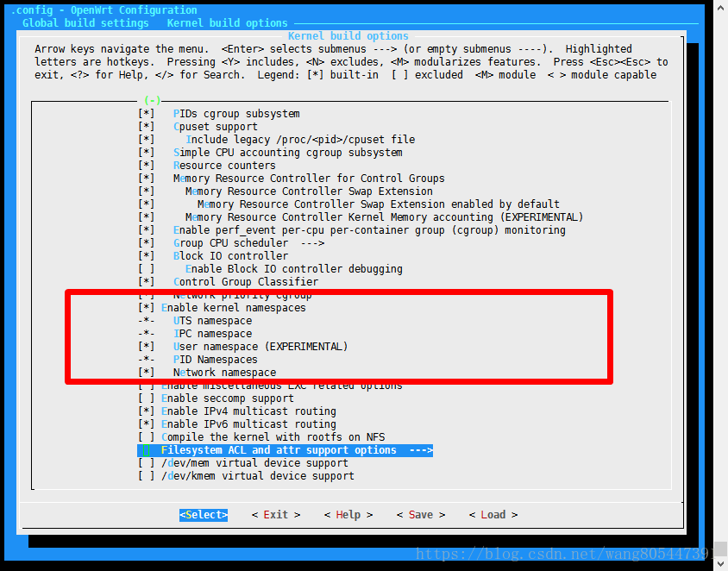Click the Select button

coord(204,515)
